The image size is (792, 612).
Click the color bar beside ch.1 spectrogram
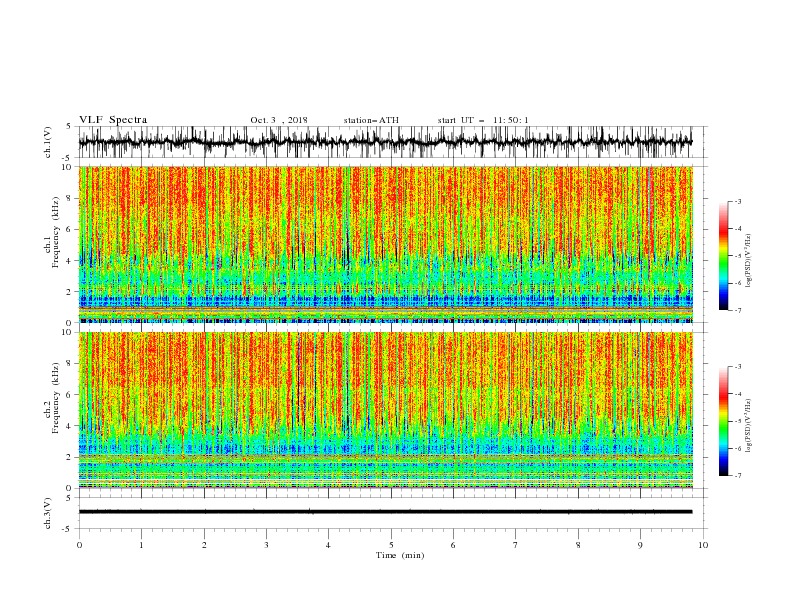coord(723,256)
